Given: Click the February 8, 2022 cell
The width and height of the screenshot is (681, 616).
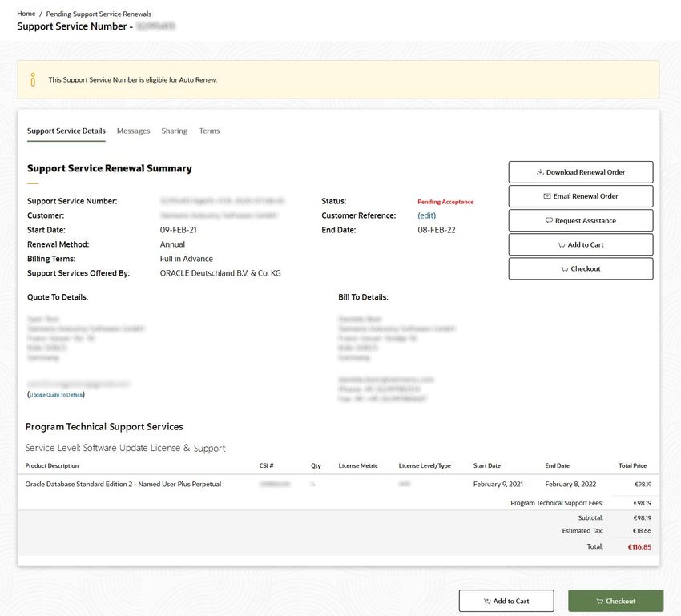Looking at the screenshot, I should click(x=570, y=484).
